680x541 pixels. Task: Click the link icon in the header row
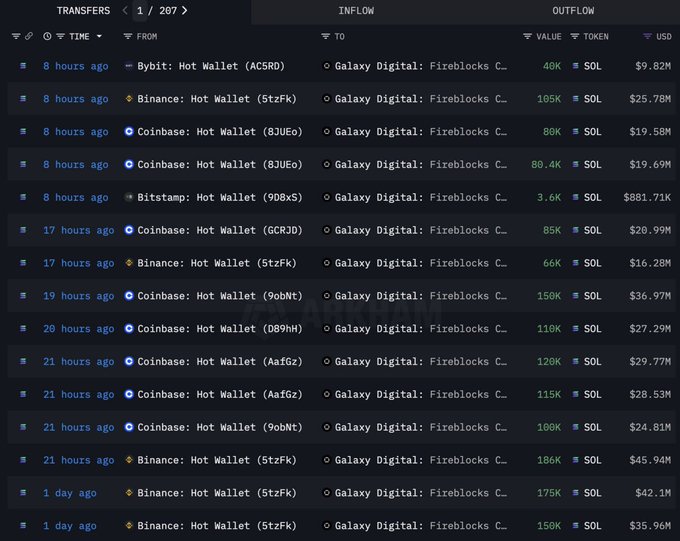(29, 36)
